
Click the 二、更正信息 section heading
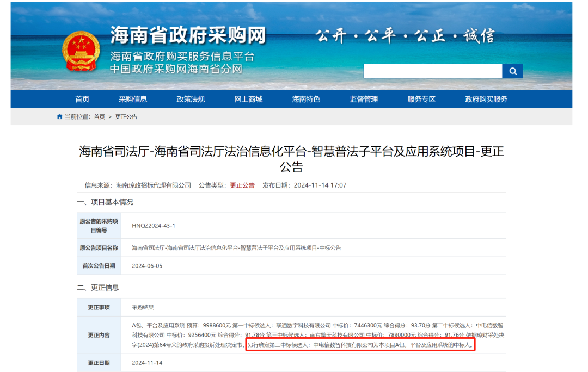click(98, 288)
